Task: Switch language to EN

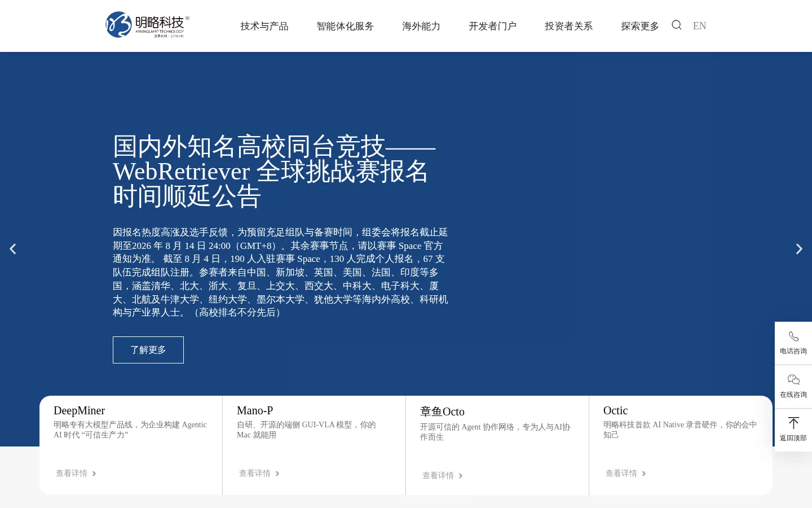Action: [x=699, y=26]
